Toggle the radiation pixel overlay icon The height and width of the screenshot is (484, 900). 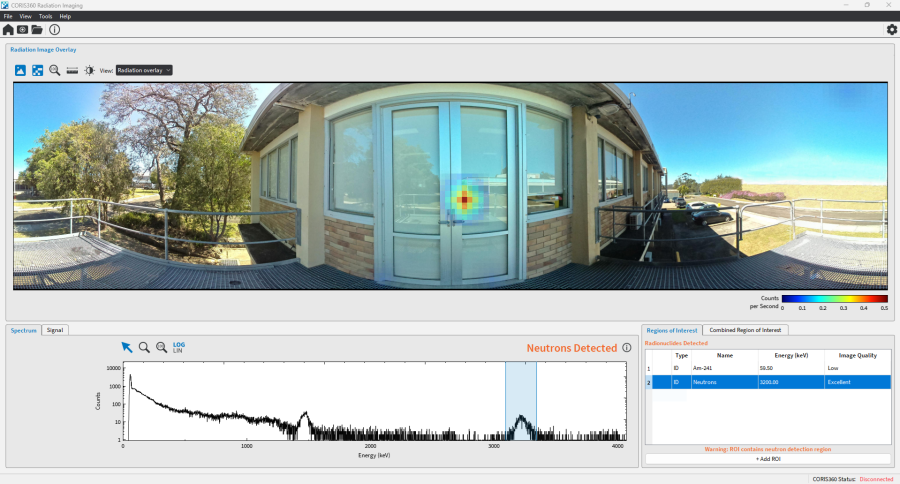[x=37, y=70]
